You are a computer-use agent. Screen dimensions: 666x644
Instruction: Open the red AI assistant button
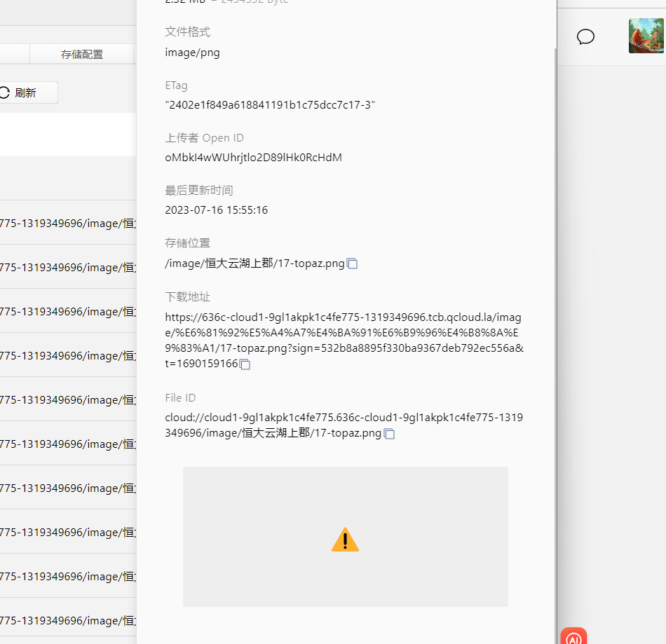coord(573,636)
